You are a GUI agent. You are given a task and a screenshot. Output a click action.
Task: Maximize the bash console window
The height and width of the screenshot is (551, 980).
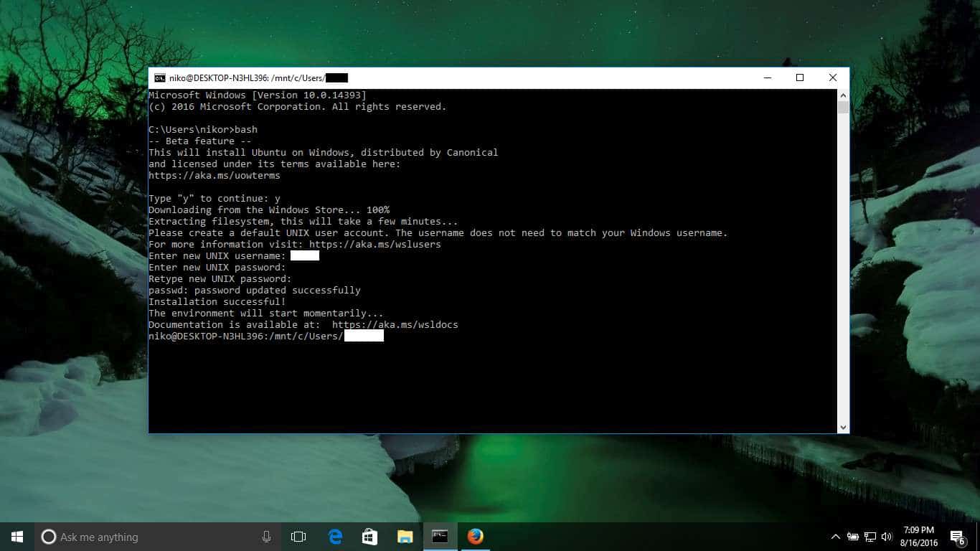800,77
